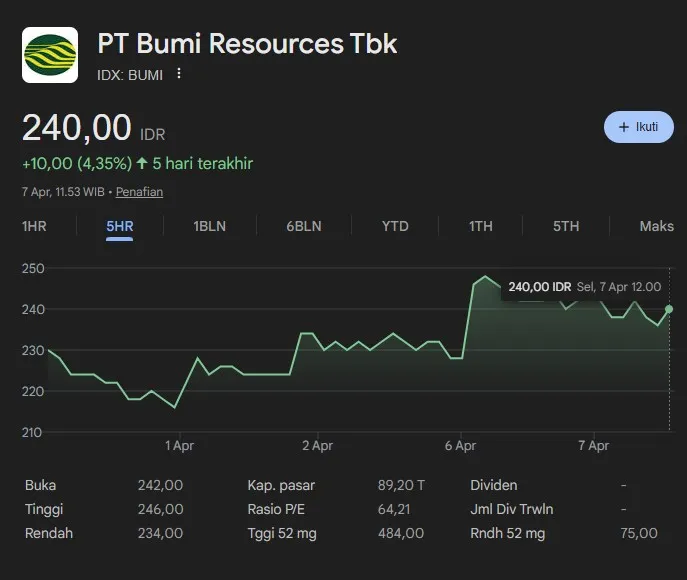Screen dimensions: 687x580
Task: Click the Tggi 52 mg value 484,00
Action: pos(401,533)
